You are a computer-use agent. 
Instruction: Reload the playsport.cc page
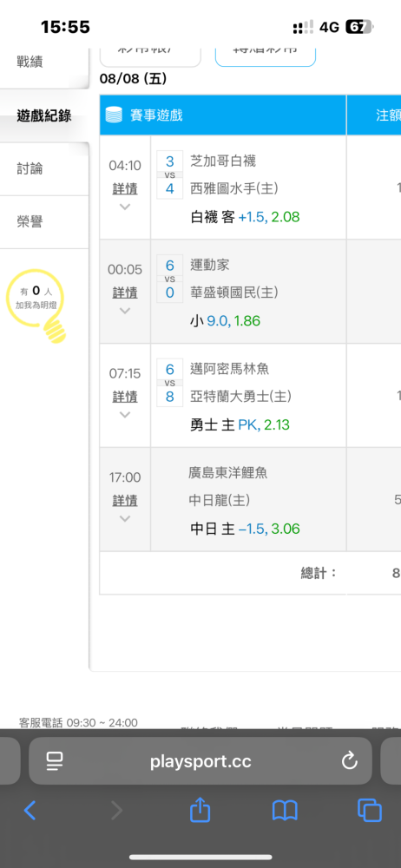coord(350,762)
